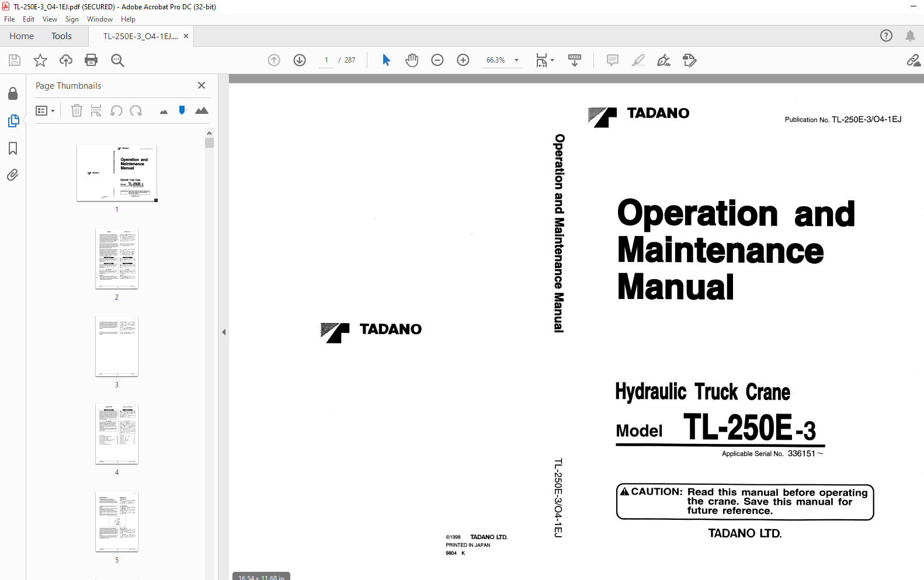Open the Edit menu
The height and width of the screenshot is (580, 924).
[29, 19]
